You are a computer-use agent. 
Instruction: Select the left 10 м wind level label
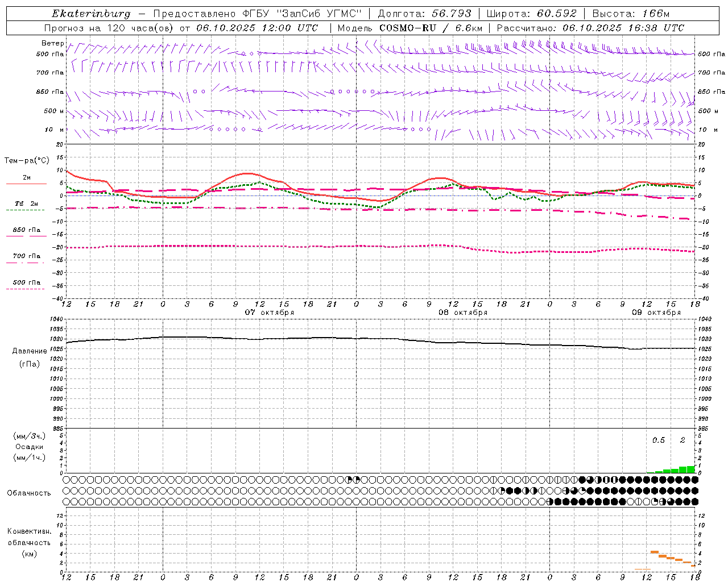[55, 130]
